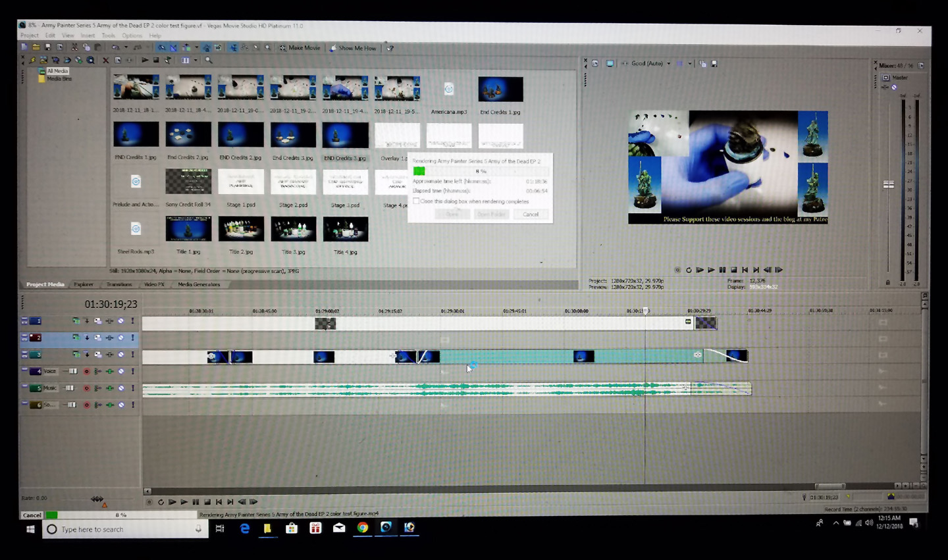Screen dimensions: 948x560
Task: Select the Americana.mp3 media item
Action: 449,97
